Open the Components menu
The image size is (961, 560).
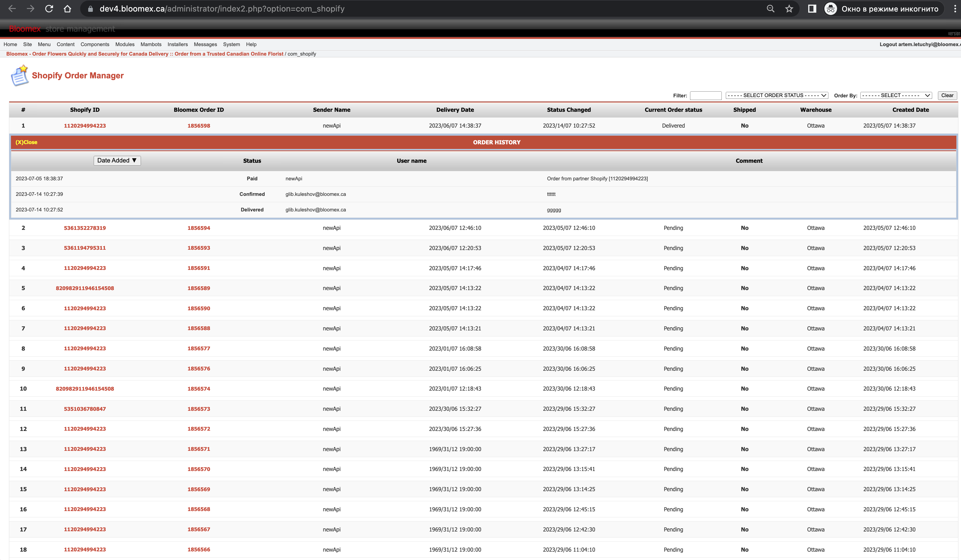pyautogui.click(x=95, y=44)
